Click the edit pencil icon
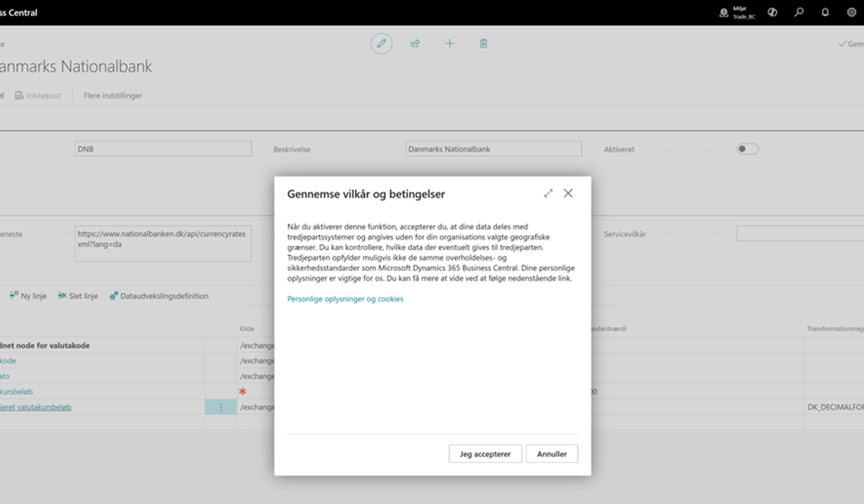Screen dimensions: 864x504 382,43
